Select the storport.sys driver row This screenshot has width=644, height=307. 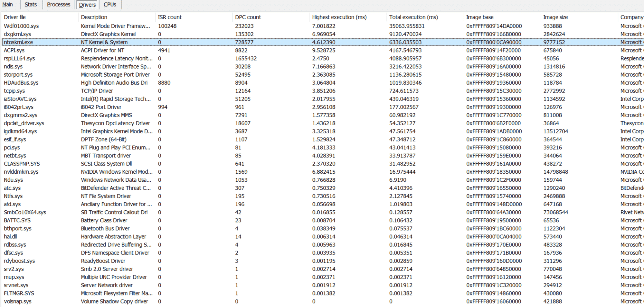point(323,74)
